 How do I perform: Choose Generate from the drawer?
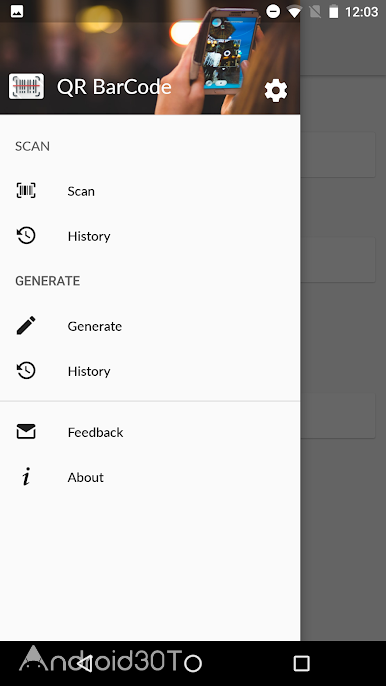[x=150, y=326]
